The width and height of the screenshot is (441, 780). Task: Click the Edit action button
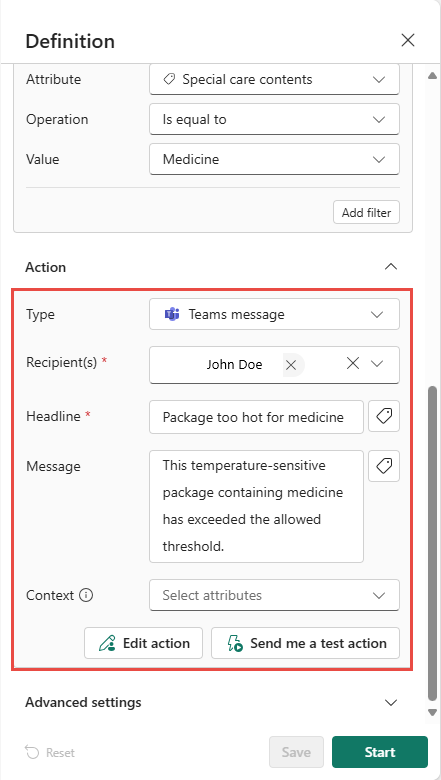click(144, 643)
